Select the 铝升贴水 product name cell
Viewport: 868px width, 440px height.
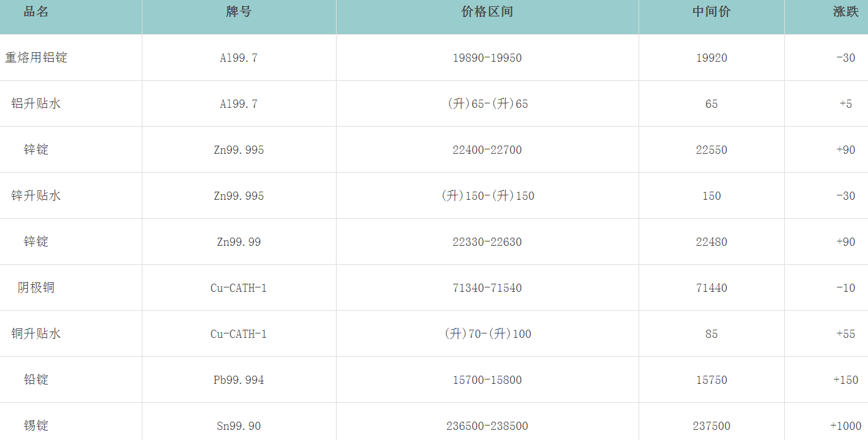pyautogui.click(x=36, y=103)
